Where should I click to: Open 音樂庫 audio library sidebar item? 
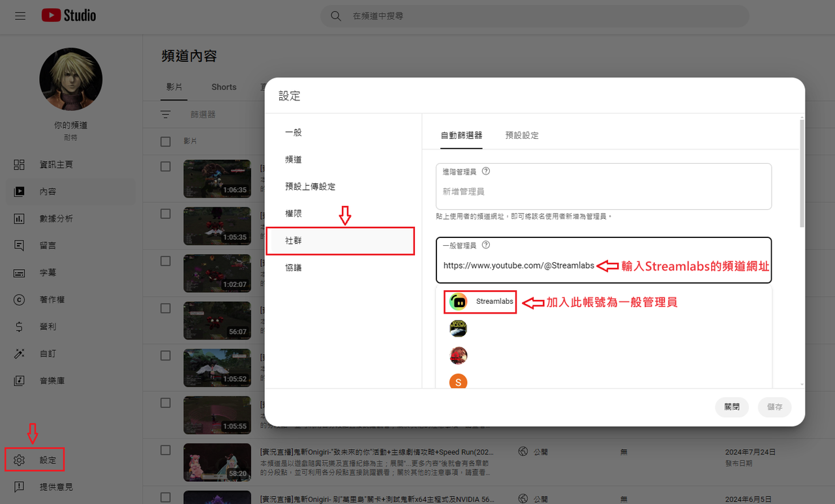click(x=71, y=380)
